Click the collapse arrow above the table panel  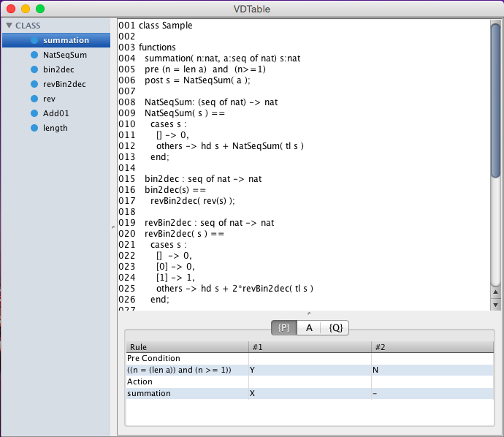tap(309, 313)
